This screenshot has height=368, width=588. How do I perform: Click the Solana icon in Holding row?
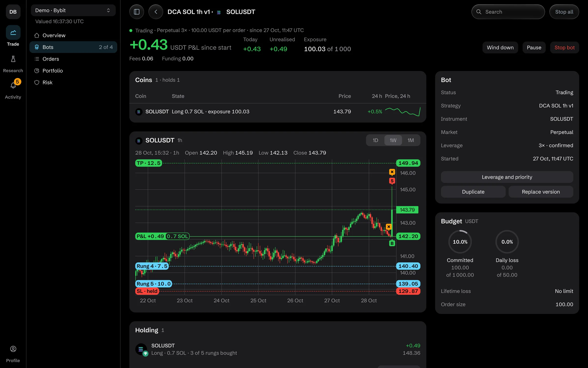141,349
